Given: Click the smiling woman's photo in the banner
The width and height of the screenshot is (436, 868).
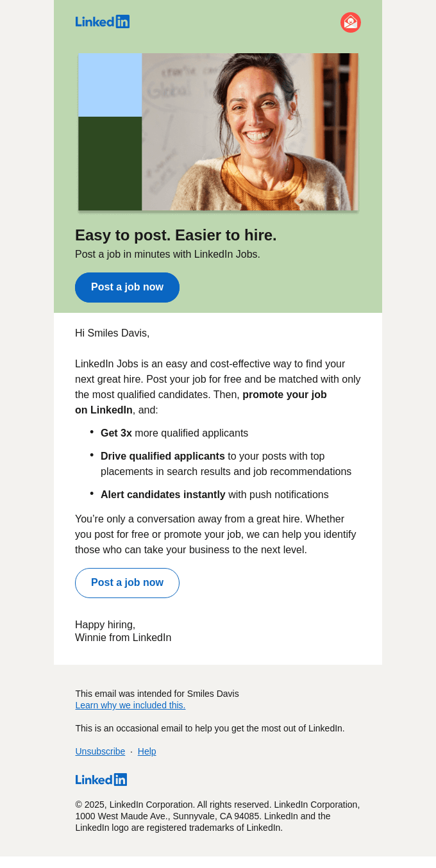Looking at the screenshot, I should (x=256, y=128).
